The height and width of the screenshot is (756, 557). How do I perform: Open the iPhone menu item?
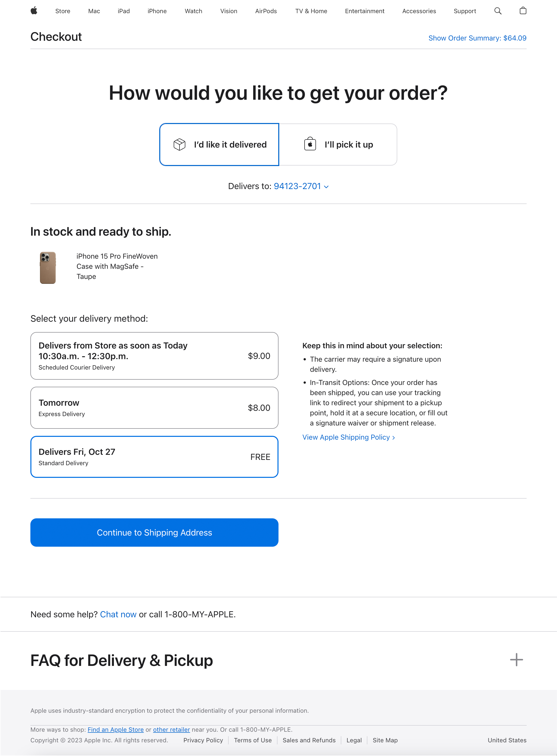157,11
